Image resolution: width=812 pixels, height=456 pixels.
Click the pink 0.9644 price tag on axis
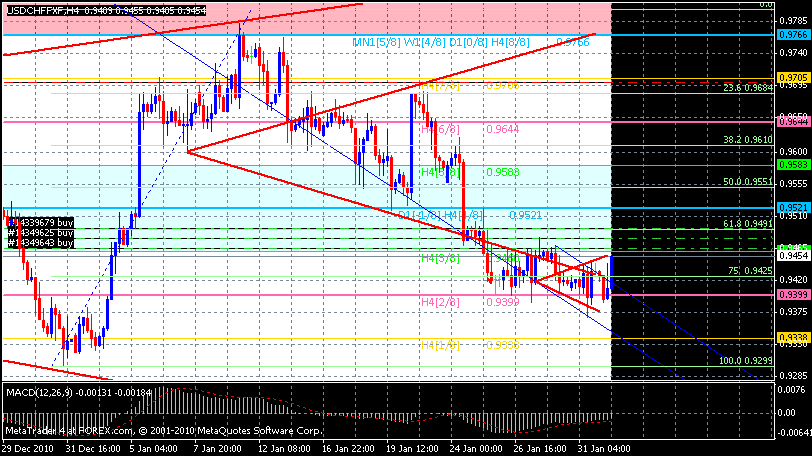[x=793, y=122]
